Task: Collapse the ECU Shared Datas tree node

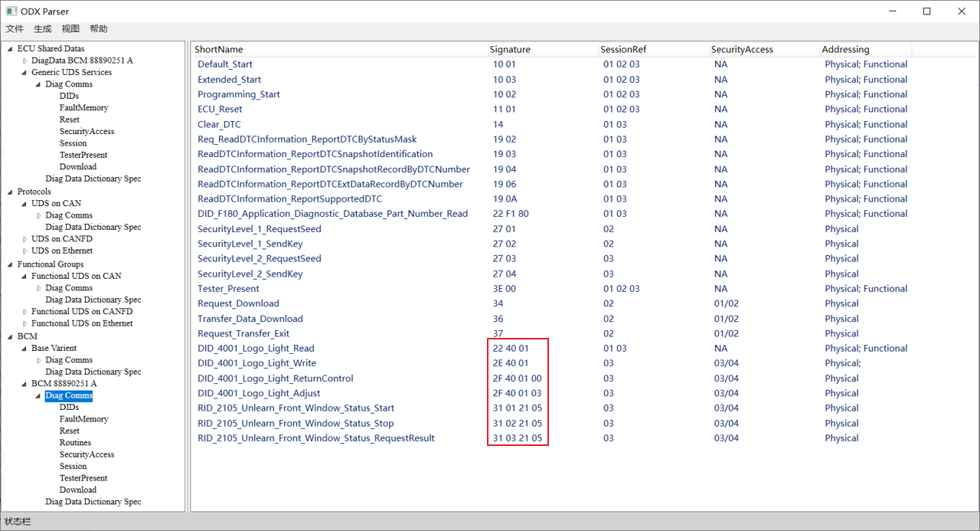Action: 11,49
